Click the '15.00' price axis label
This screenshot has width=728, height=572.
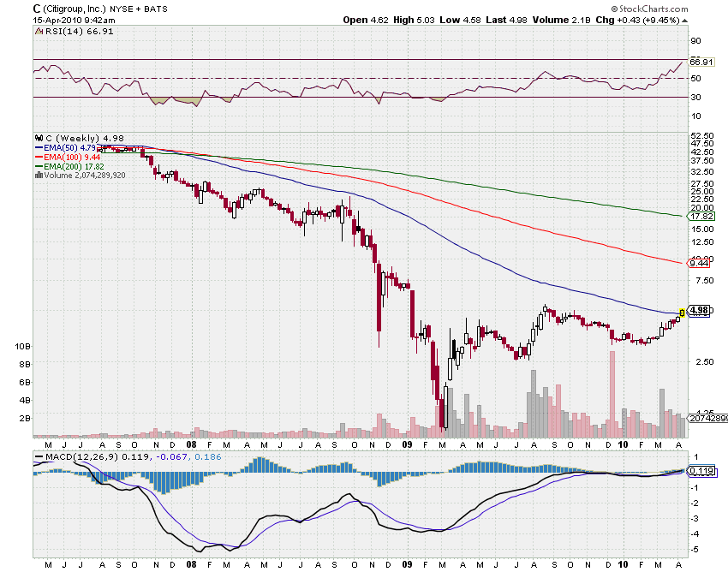pos(702,229)
